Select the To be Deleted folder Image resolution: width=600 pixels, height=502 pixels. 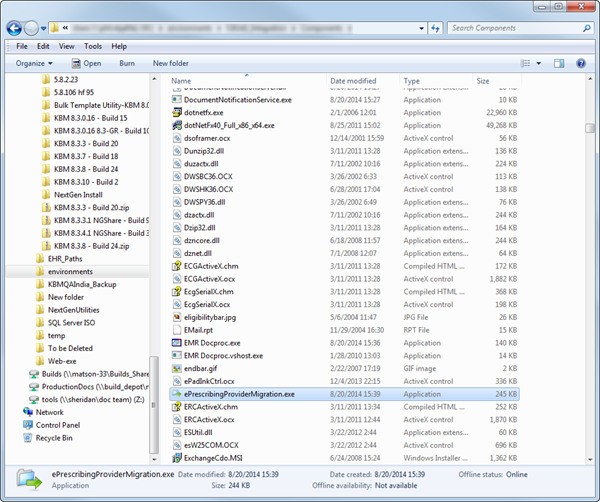pyautogui.click(x=70, y=349)
